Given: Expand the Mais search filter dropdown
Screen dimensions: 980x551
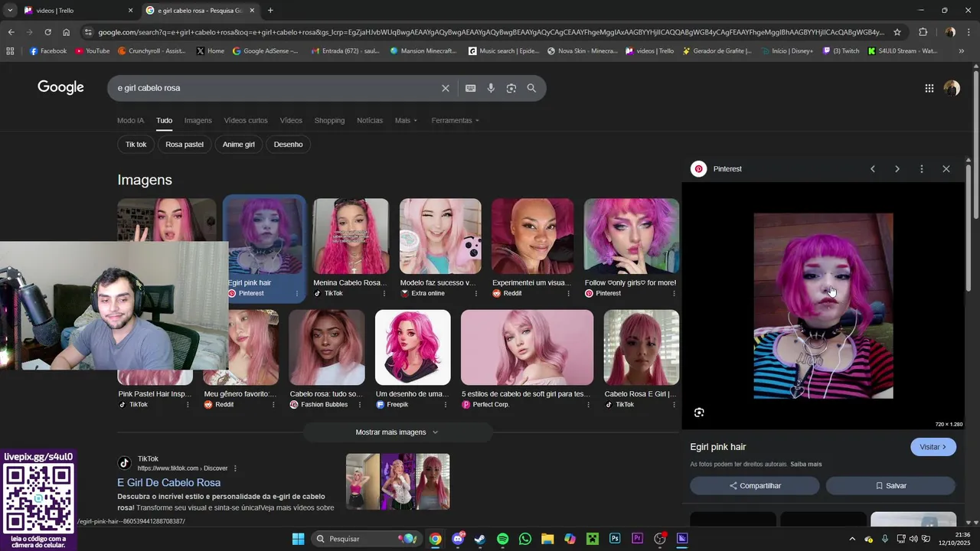Looking at the screenshot, I should point(407,120).
